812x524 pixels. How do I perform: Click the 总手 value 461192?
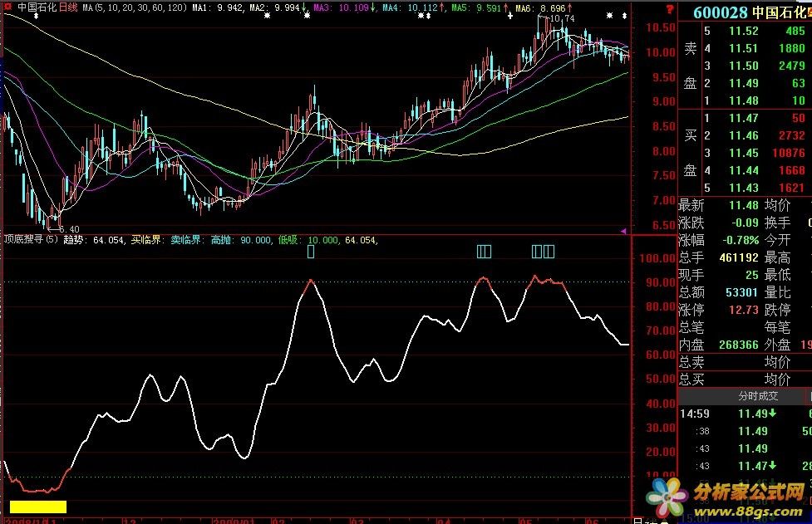pos(739,257)
